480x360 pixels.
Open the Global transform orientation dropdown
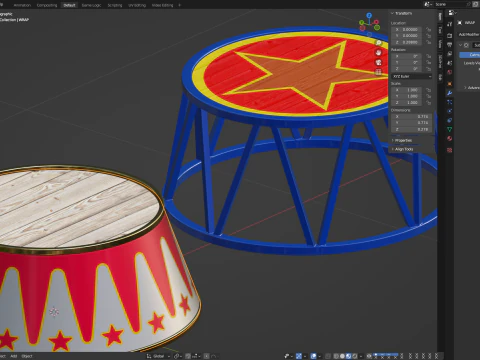pyautogui.click(x=158, y=356)
